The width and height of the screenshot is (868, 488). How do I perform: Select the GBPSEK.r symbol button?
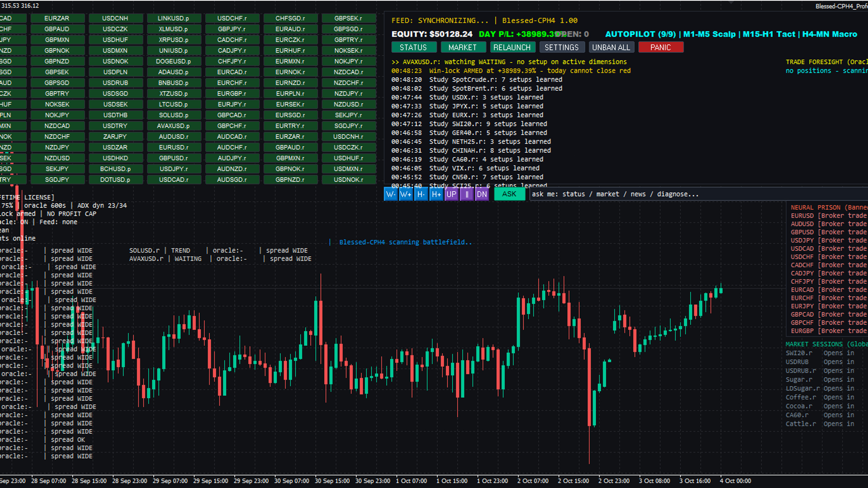click(349, 18)
